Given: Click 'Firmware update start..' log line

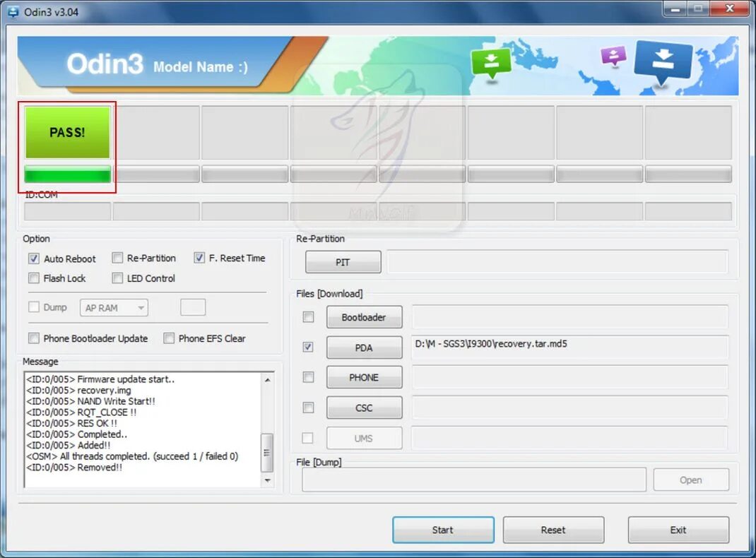Looking at the screenshot, I should tap(100, 379).
